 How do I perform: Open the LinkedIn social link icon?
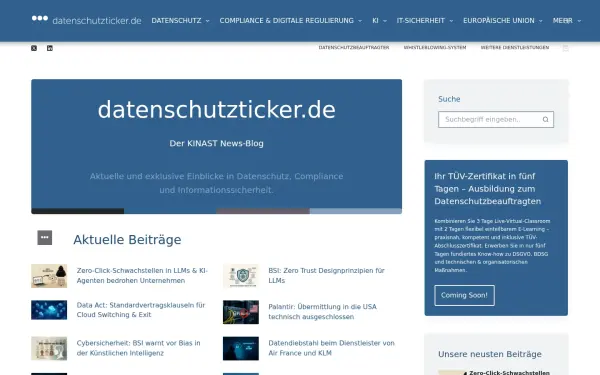click(50, 48)
